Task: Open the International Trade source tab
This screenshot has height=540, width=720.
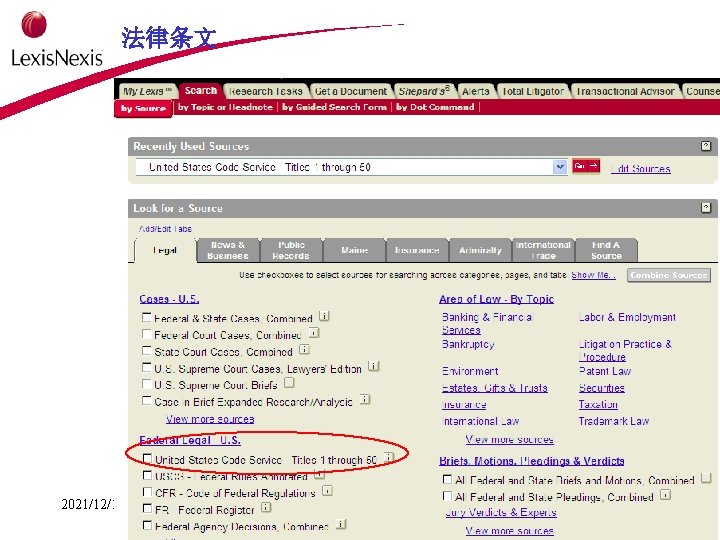Action: [543, 250]
